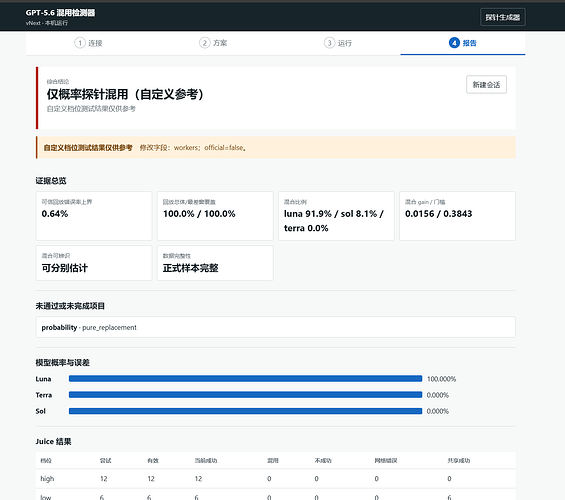565x500 pixels.
Task: Click the 混合 gain 0.0156 / 0.3843 card
Action: point(457,216)
